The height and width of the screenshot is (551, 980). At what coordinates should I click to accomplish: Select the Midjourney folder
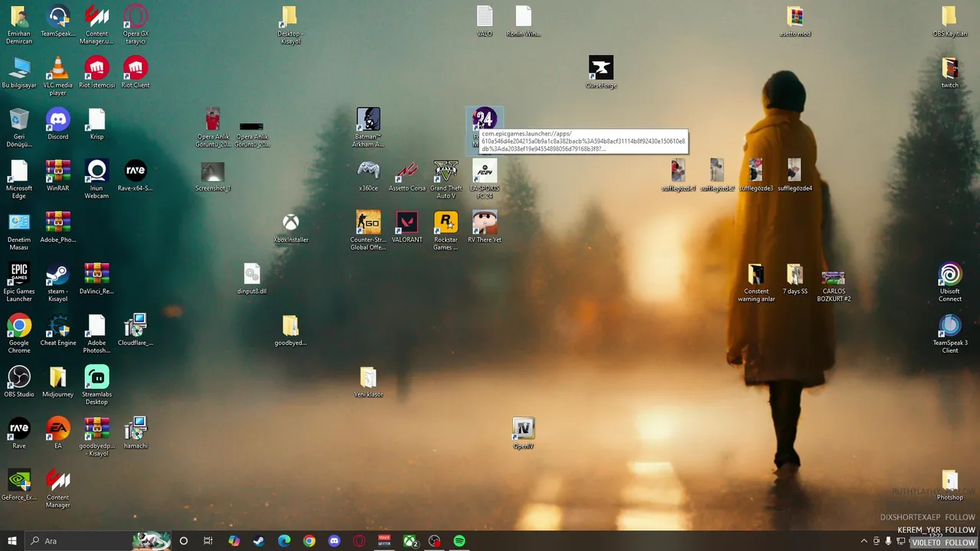(57, 382)
